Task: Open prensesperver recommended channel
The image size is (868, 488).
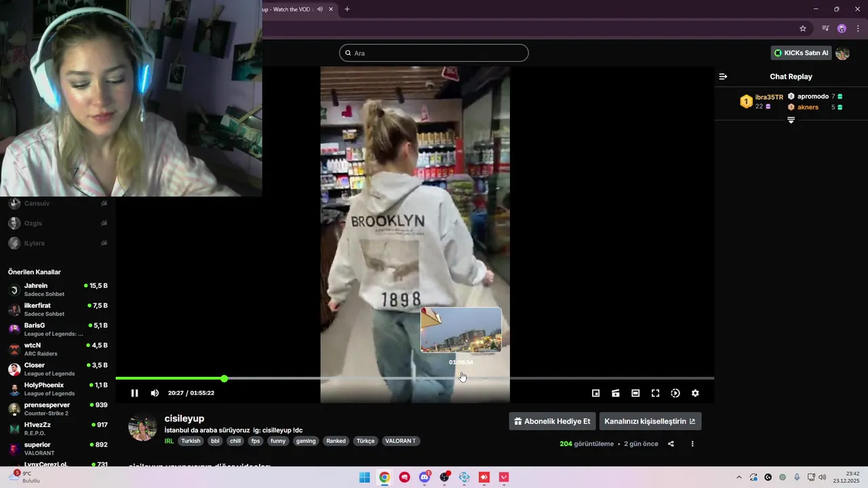Action: click(x=58, y=409)
